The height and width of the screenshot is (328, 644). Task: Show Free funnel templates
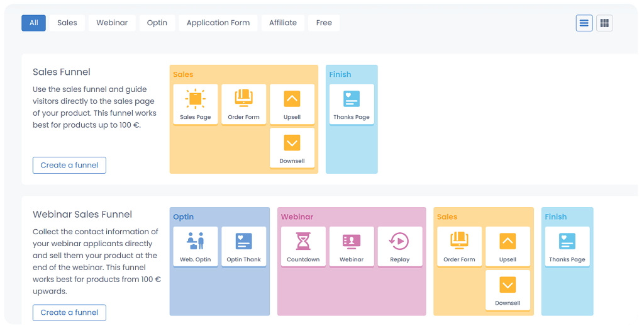[324, 23]
